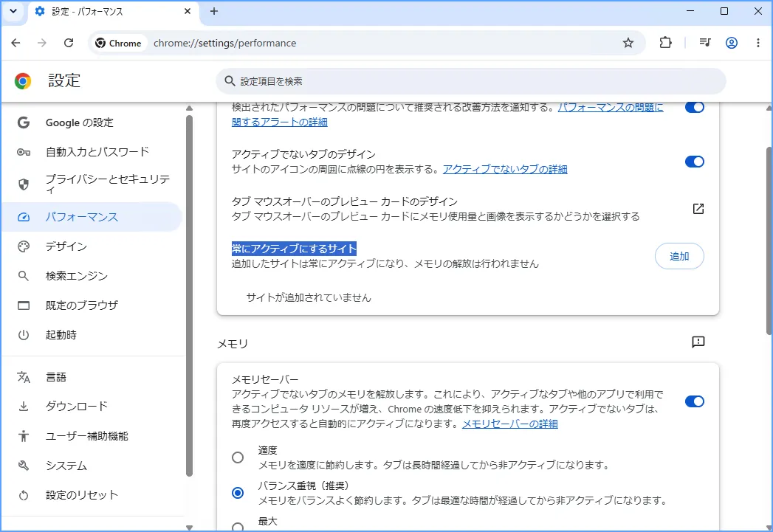Image resolution: width=773 pixels, height=532 pixels.
Task: Open プライバシーとセキュリティ section
Action: pyautogui.click(x=92, y=184)
